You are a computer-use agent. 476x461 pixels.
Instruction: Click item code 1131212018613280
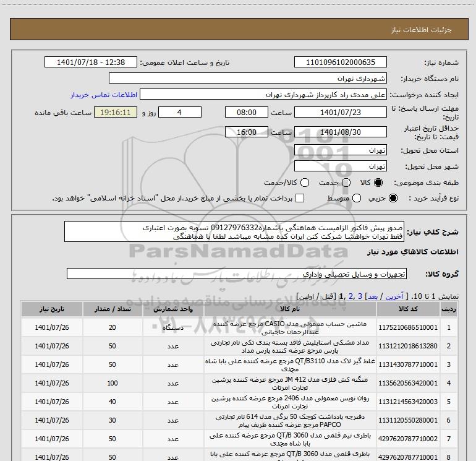(408, 346)
